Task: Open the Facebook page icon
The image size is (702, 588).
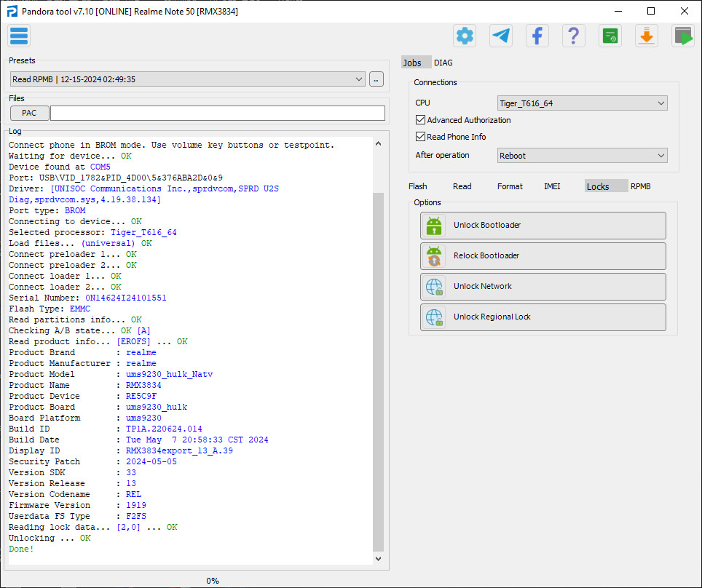Action: coord(537,36)
